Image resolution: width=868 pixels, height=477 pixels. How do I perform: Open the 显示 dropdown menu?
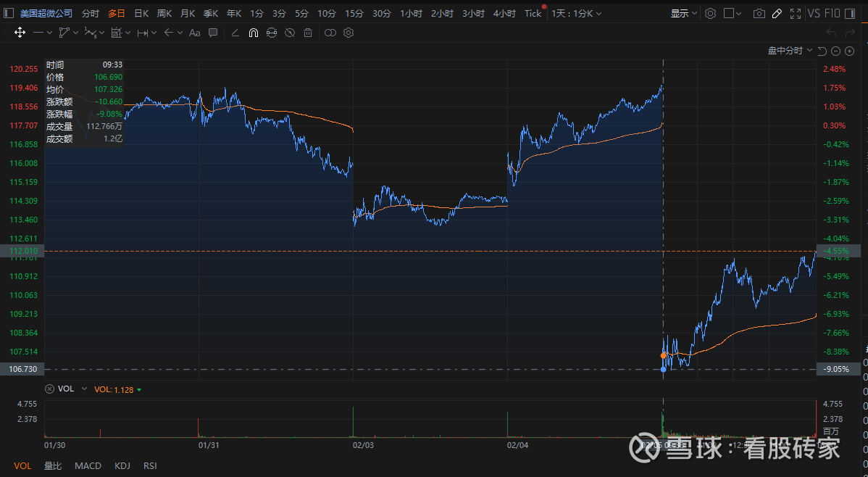point(684,13)
